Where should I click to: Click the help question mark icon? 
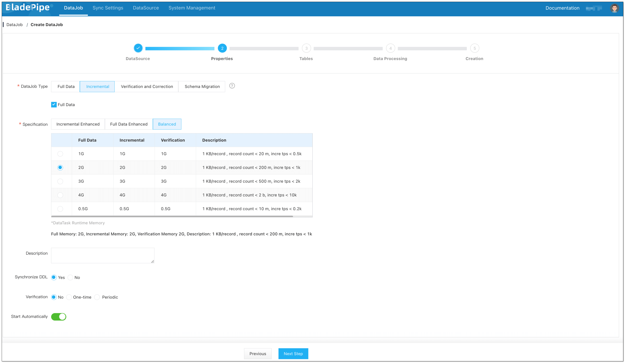tap(232, 86)
